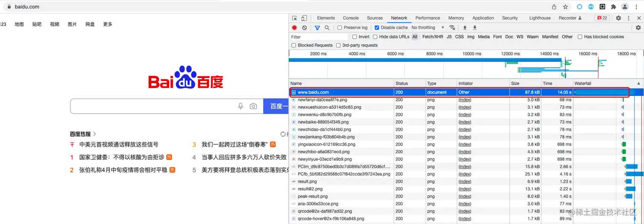Open the 地图 link on Baidu
Image resolution: width=644 pixels, height=224 pixels.
tap(19, 24)
